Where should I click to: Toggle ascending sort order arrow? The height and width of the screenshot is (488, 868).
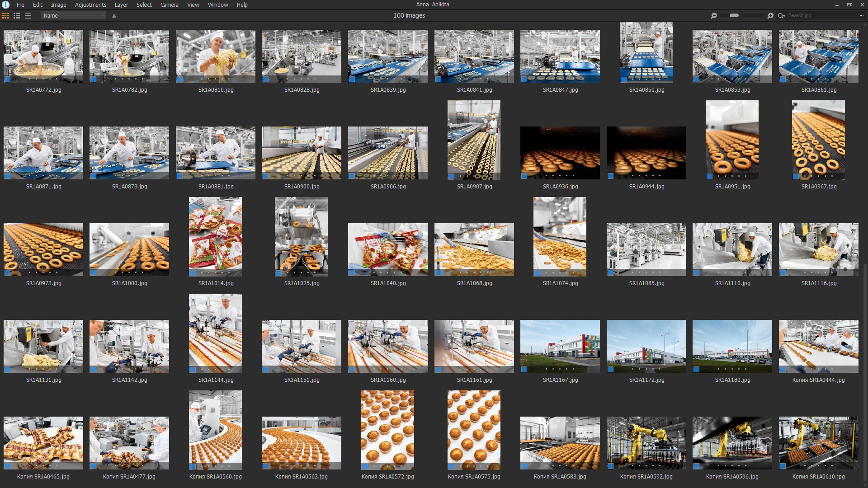pyautogui.click(x=114, y=15)
